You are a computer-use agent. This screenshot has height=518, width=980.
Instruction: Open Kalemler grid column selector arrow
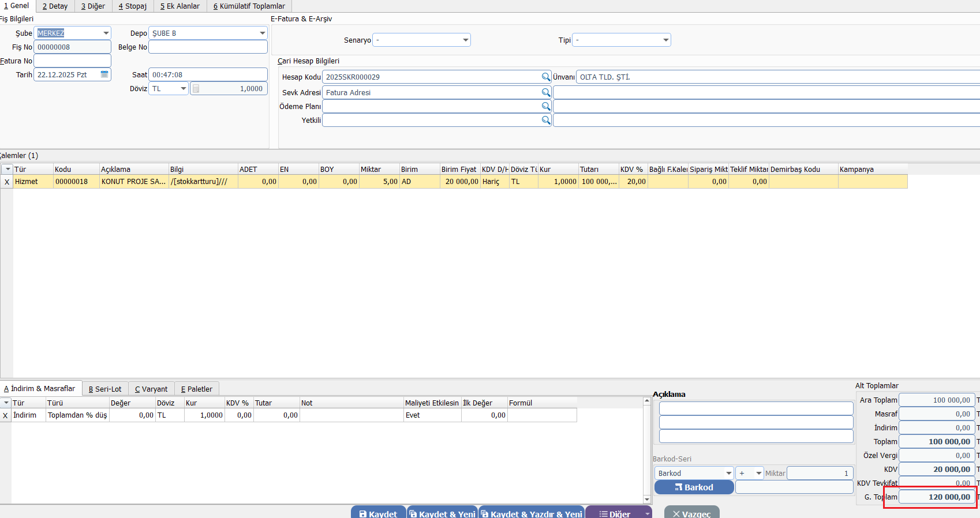pyautogui.click(x=8, y=169)
